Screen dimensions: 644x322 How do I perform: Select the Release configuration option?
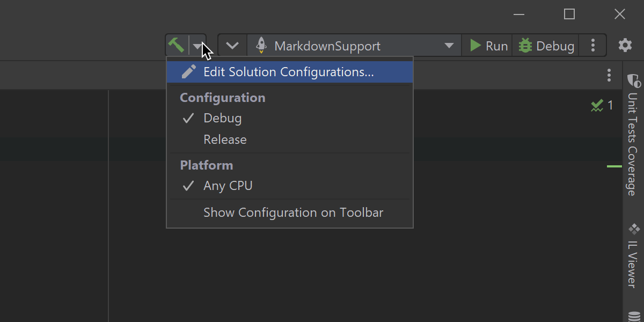pyautogui.click(x=225, y=140)
